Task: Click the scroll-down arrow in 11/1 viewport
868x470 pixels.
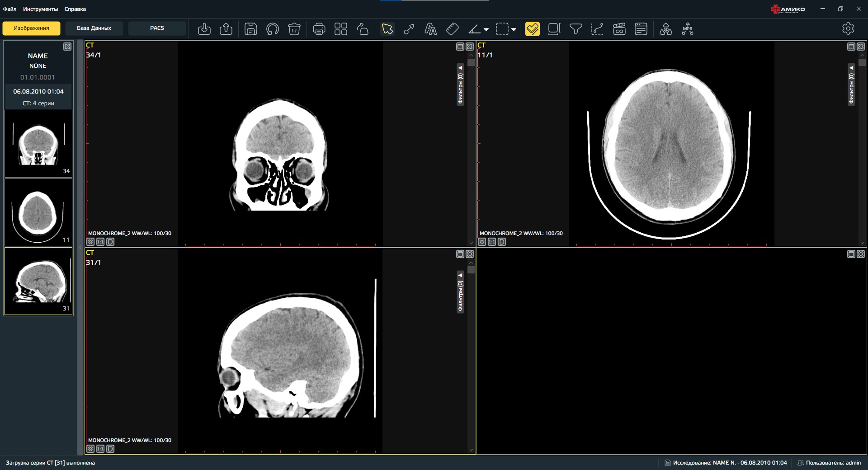Action: coord(862,243)
